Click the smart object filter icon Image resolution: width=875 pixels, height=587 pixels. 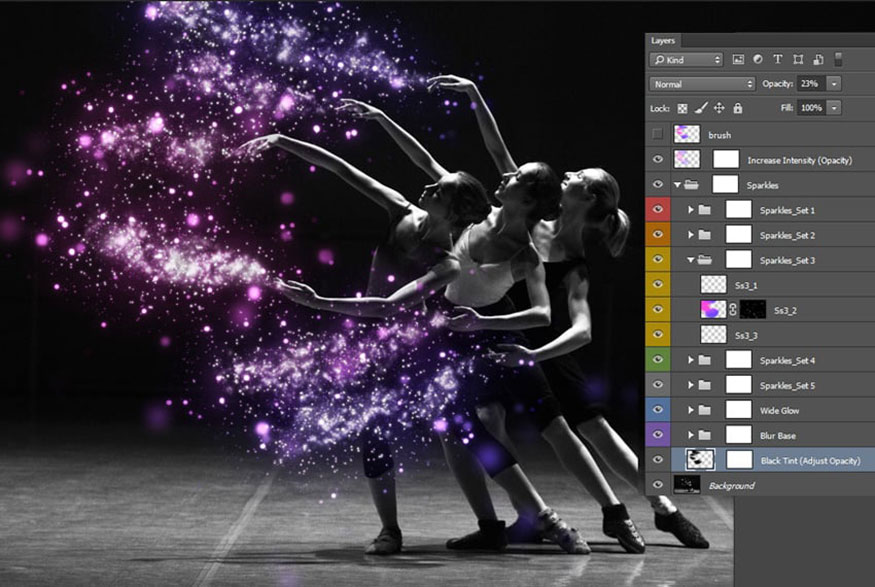click(818, 59)
